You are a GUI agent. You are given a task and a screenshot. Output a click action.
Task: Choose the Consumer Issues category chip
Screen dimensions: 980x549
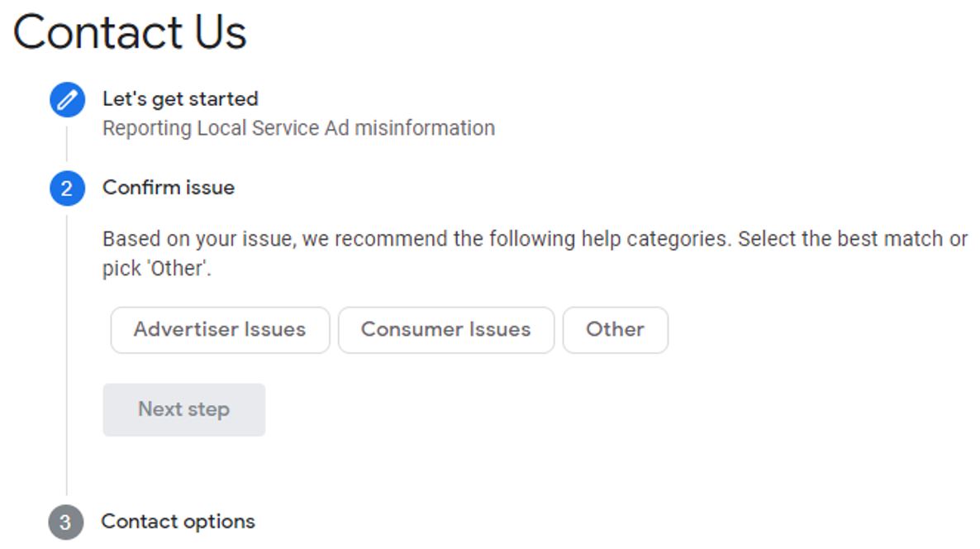click(446, 330)
